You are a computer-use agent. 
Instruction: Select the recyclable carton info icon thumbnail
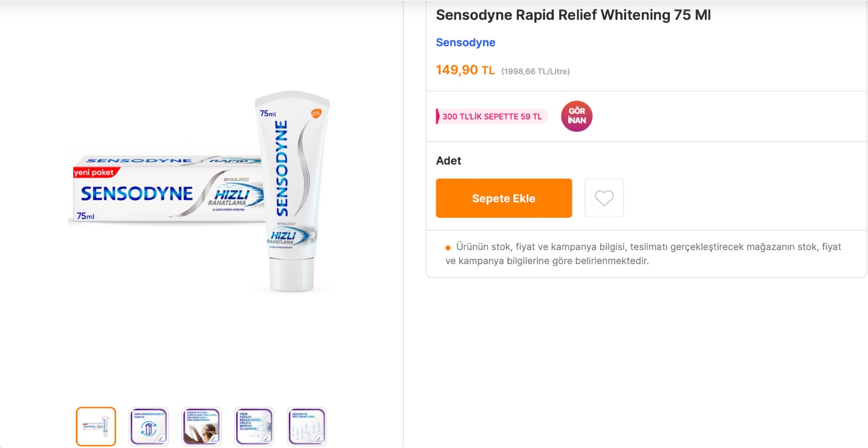149,427
